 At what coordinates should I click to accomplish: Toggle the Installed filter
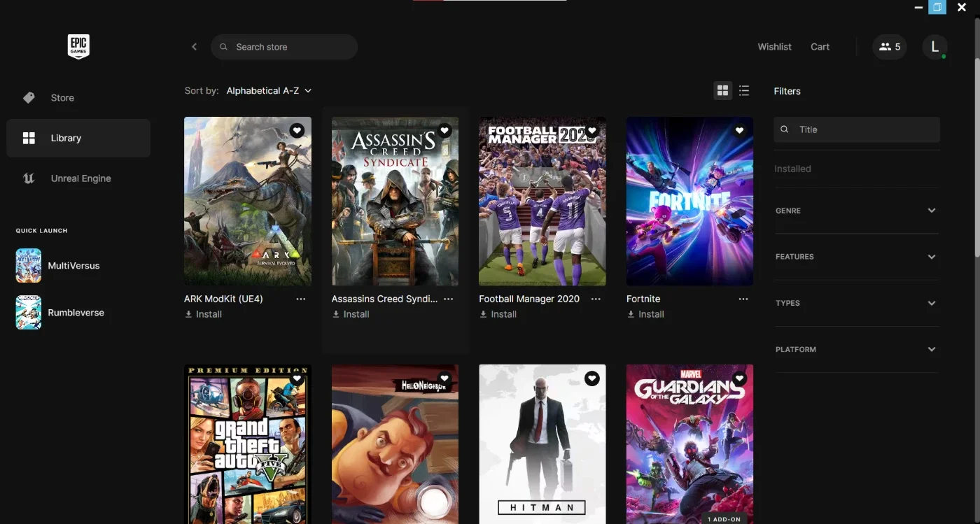click(792, 169)
